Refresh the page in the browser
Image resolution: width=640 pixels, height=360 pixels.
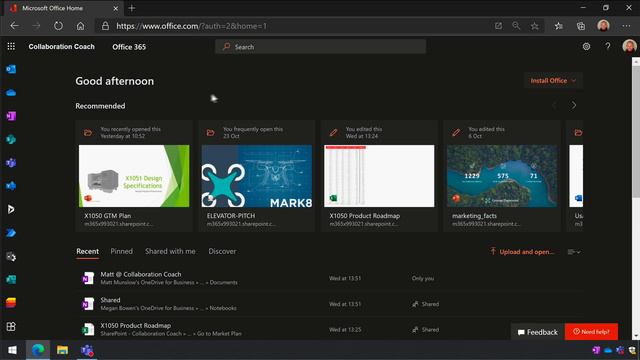(x=58, y=26)
